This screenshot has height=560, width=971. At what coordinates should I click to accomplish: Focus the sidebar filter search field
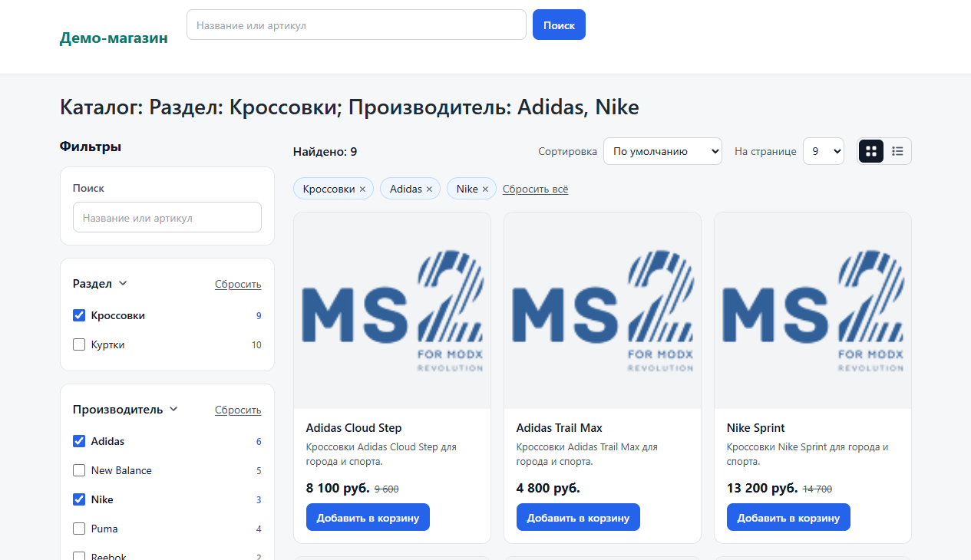[x=167, y=217]
